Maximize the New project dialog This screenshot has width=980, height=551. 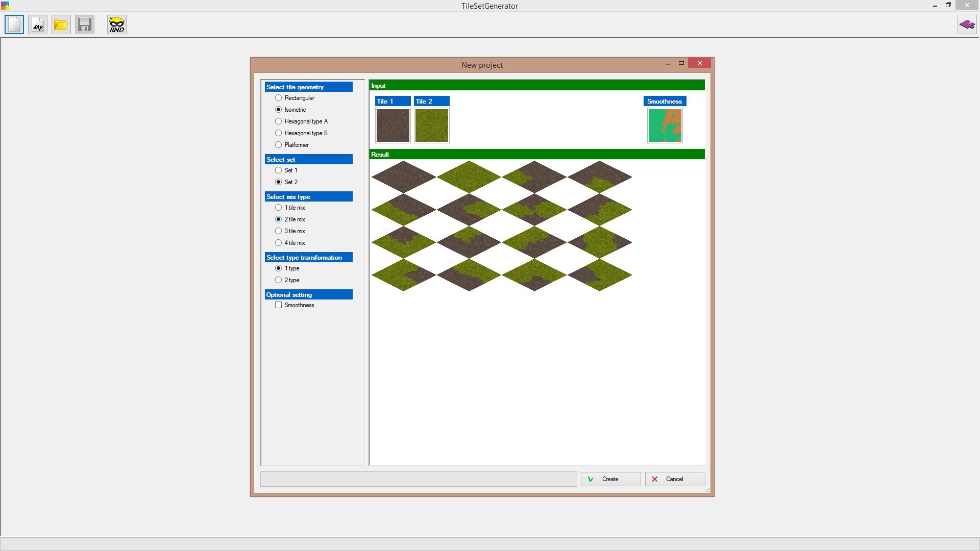pyautogui.click(x=681, y=63)
